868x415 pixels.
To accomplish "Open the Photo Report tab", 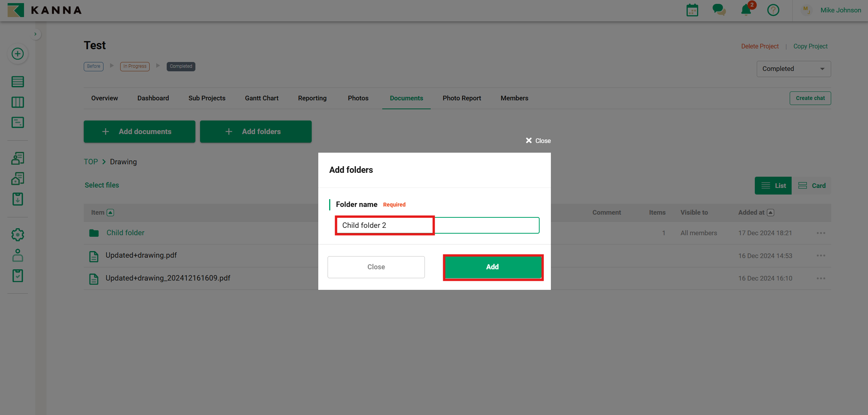I will (x=461, y=98).
